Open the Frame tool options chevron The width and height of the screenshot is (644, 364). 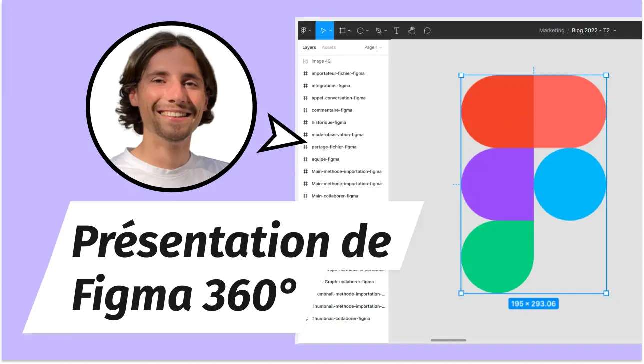[349, 31]
